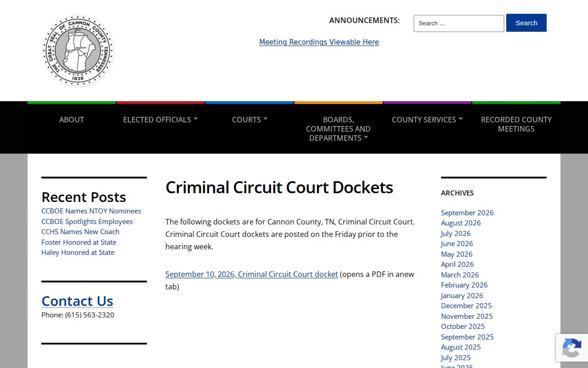Screen dimensions: 588x368
Task: Open the County Services menu label
Action: [x=424, y=120]
